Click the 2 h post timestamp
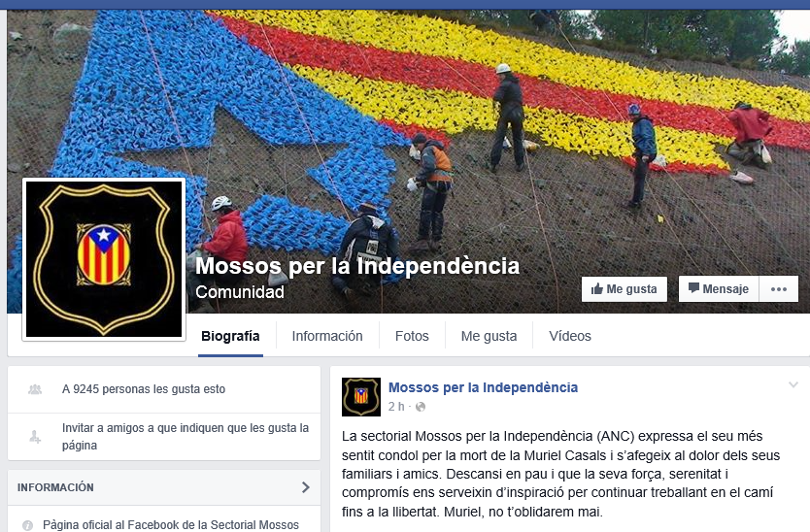Image resolution: width=810 pixels, height=532 pixels. 396,407
